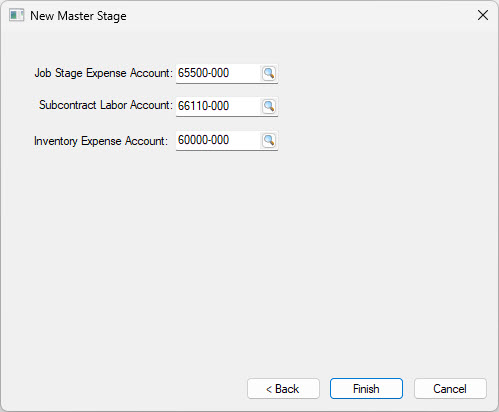
Task: Click the New Master Stage window icon
Action: [x=16, y=15]
